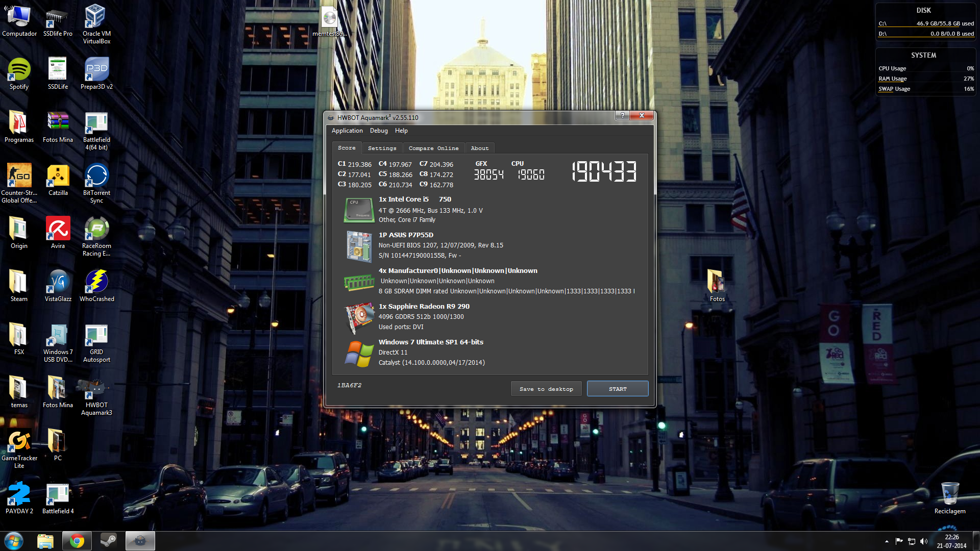Open SSDlife Pro desktop shortcut
The image size is (980, 551).
(x=58, y=21)
